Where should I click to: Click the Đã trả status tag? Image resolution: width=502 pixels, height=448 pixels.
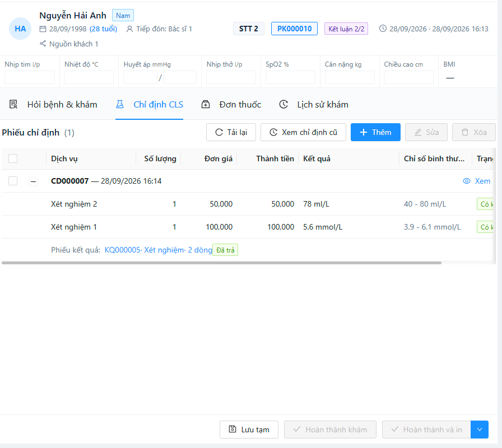coord(225,250)
